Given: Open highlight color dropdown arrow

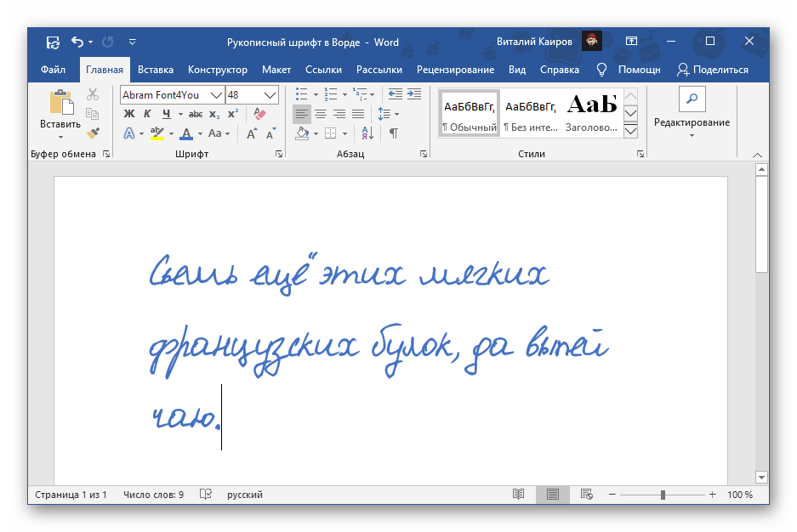Looking at the screenshot, I should click(x=171, y=134).
